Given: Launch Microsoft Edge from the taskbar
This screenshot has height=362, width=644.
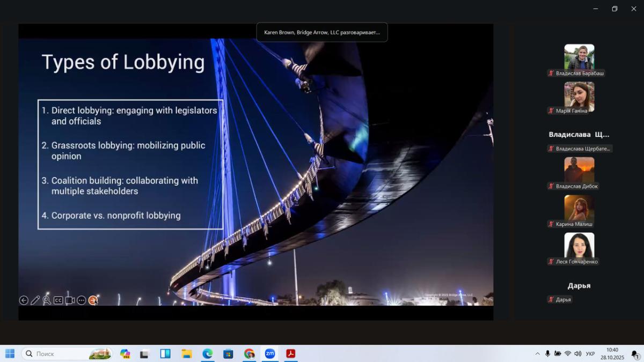Looking at the screenshot, I should pos(207,353).
